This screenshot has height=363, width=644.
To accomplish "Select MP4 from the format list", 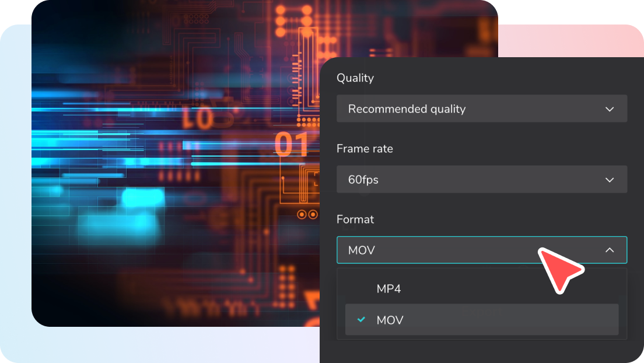I will 481,289.
